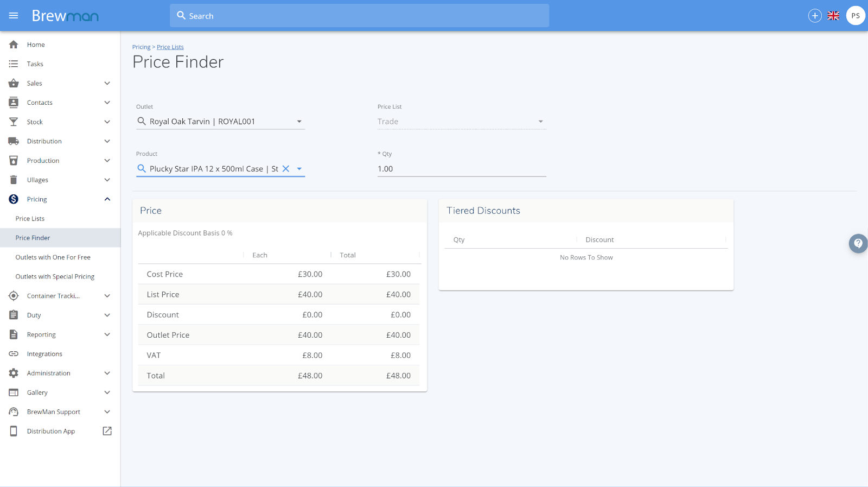Click the Reporting document icon
This screenshot has height=487, width=868.
click(x=14, y=334)
